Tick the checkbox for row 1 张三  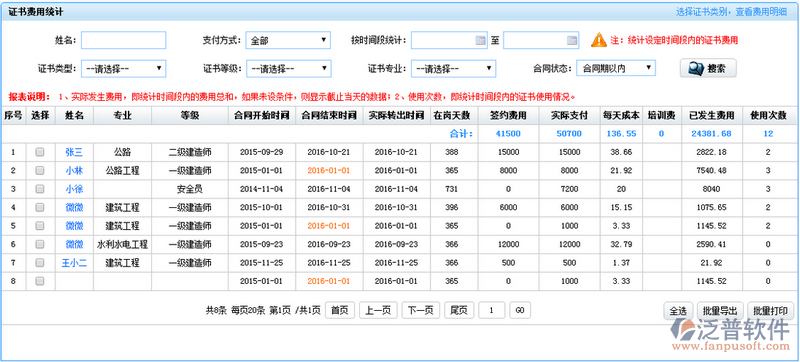40,152
